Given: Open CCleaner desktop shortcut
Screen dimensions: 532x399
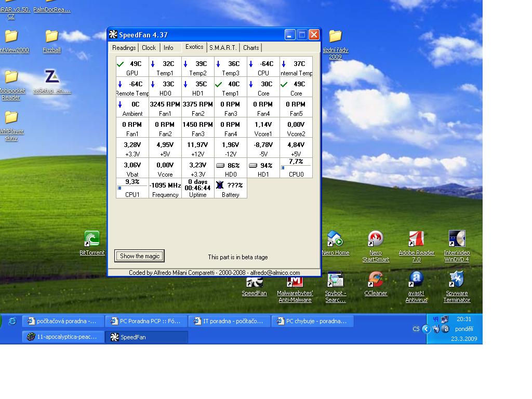Looking at the screenshot, I should (x=375, y=280).
